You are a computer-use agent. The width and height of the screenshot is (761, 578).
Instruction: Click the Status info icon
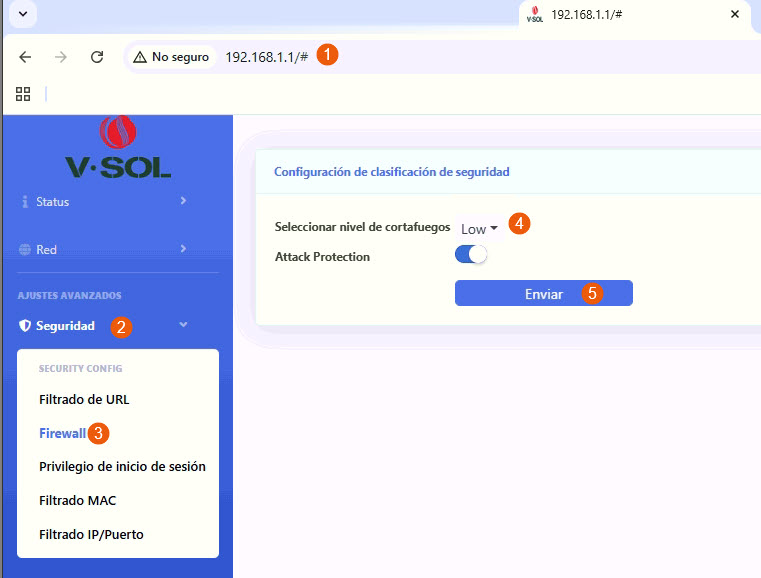(25, 202)
